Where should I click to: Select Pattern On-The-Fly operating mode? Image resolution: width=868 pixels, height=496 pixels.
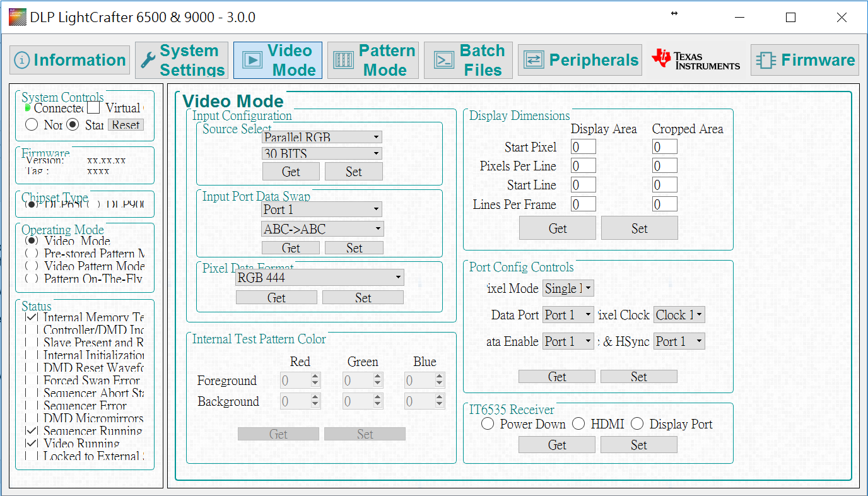pos(31,279)
